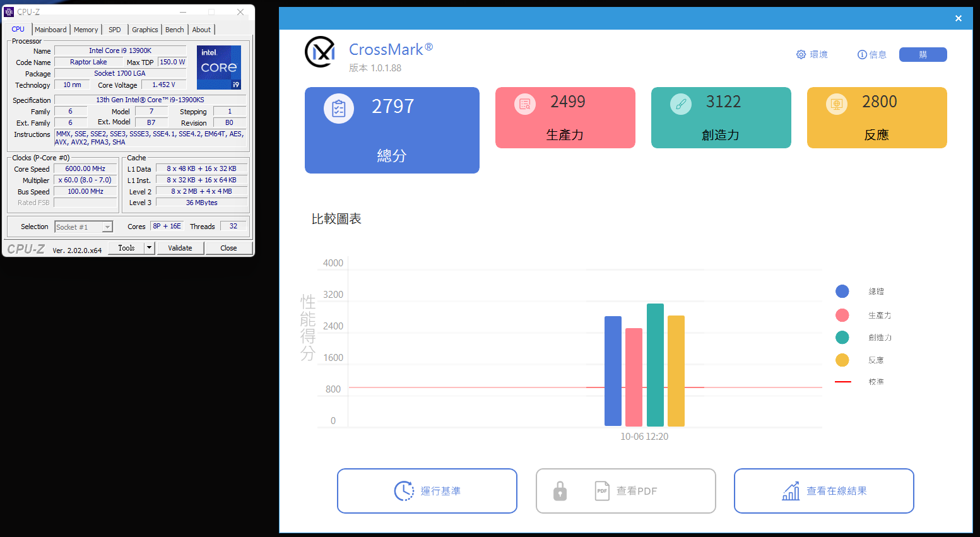
Task: Go to the Graphics tab in CPU-Z
Action: pos(145,30)
